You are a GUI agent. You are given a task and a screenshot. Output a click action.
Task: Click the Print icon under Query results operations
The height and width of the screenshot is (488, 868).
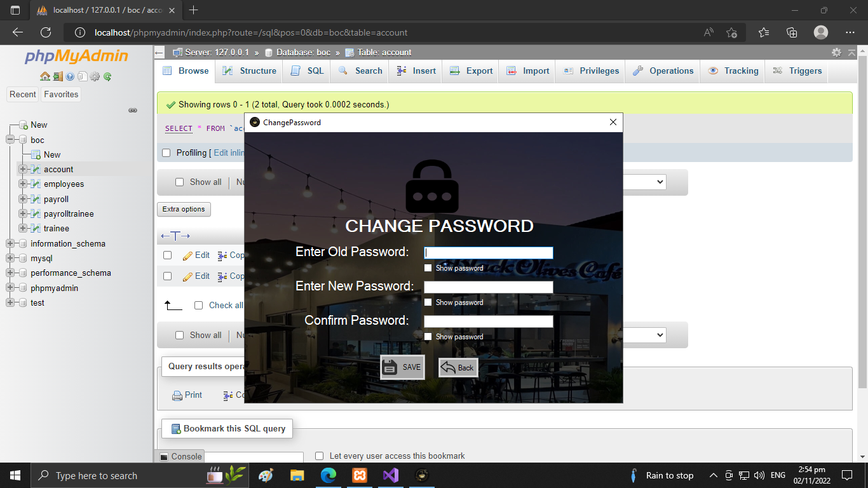point(176,395)
